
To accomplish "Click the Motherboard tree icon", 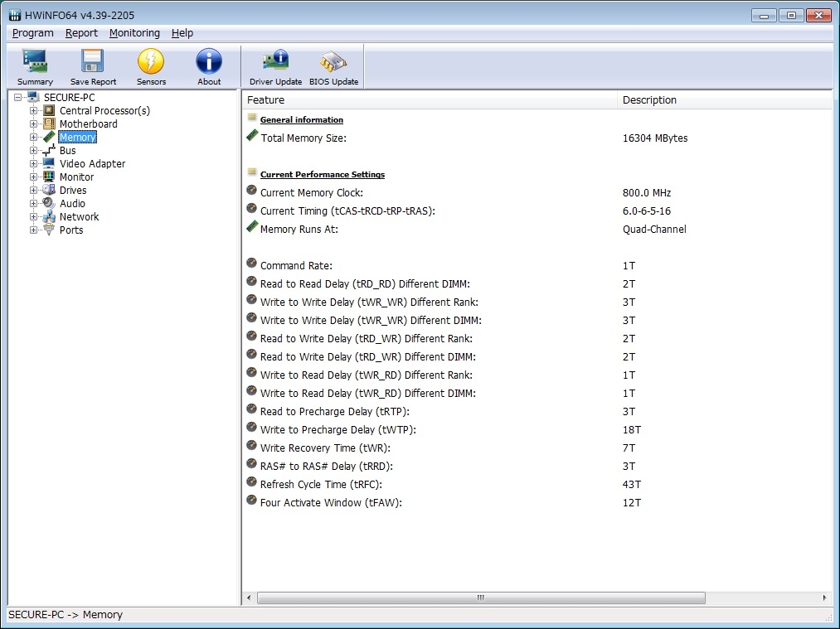I will 49,123.
